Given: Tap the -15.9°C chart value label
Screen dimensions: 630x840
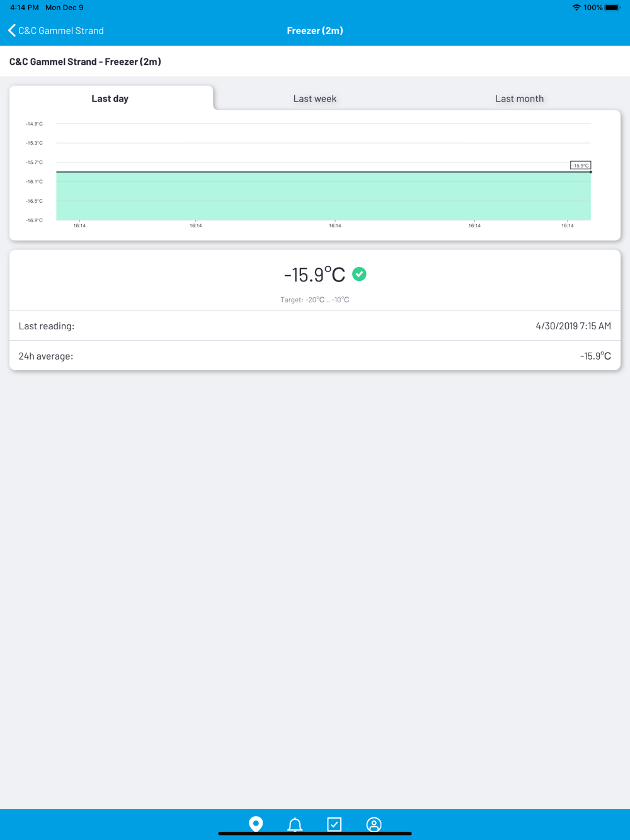Looking at the screenshot, I should [580, 166].
